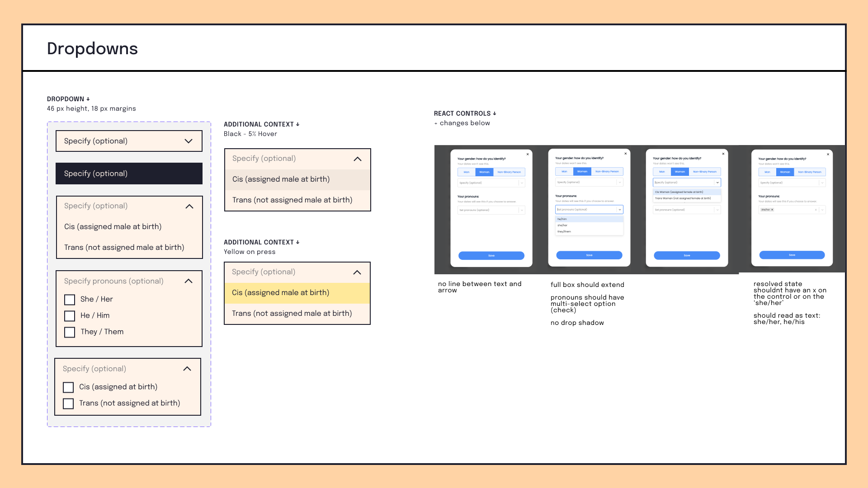Pick Trans Woman (not assigned female at birth) option

(x=687, y=198)
